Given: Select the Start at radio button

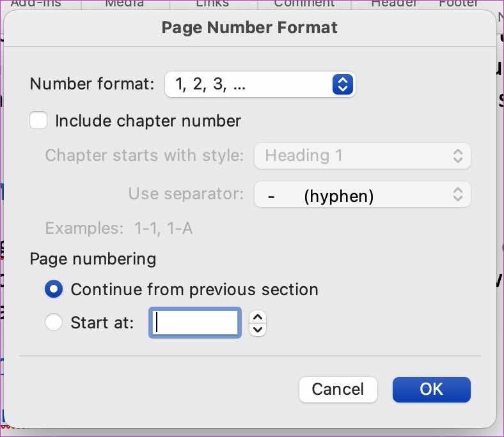Looking at the screenshot, I should (54, 322).
